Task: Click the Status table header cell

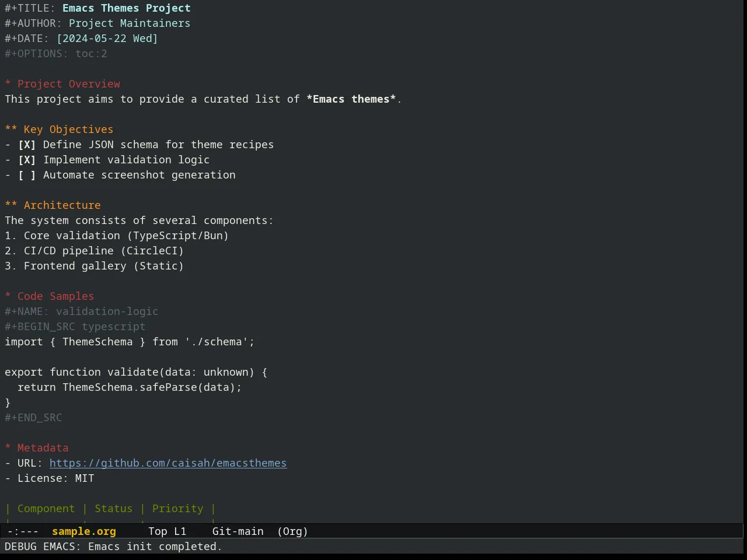Action: [x=114, y=509]
